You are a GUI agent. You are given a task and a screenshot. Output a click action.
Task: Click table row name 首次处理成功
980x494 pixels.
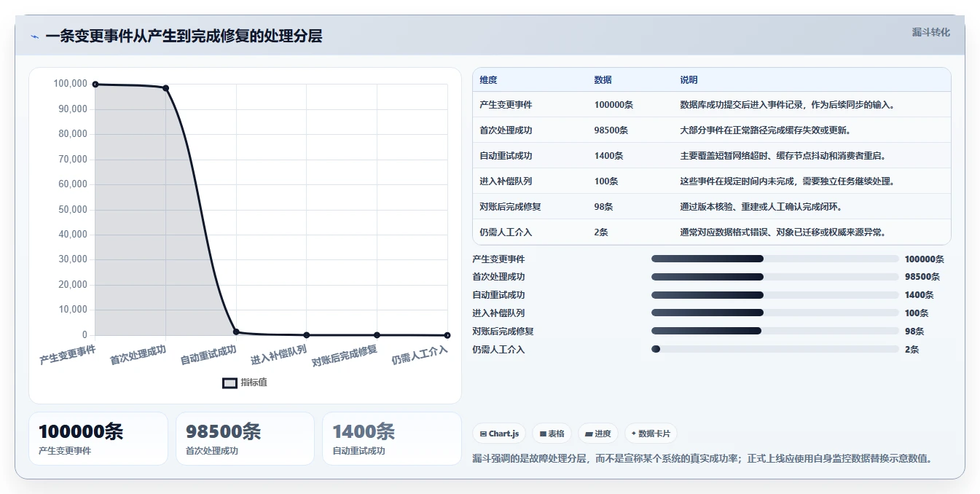[506, 130]
